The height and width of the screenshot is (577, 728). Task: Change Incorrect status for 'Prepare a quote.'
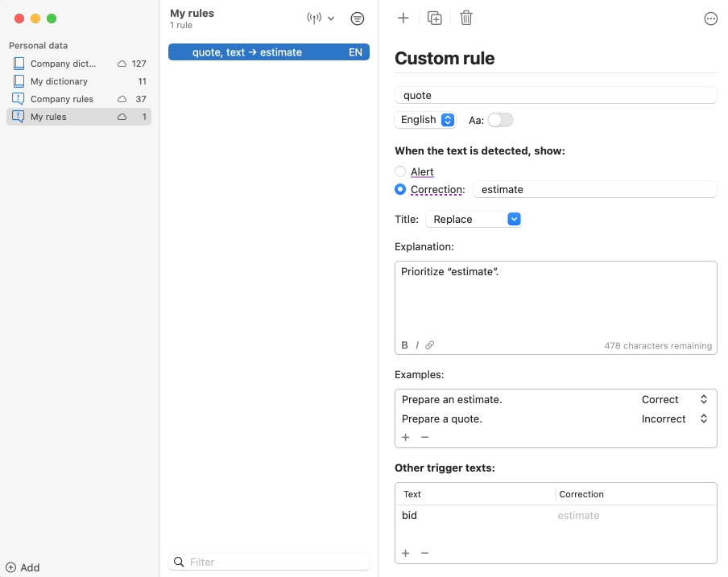click(674, 418)
